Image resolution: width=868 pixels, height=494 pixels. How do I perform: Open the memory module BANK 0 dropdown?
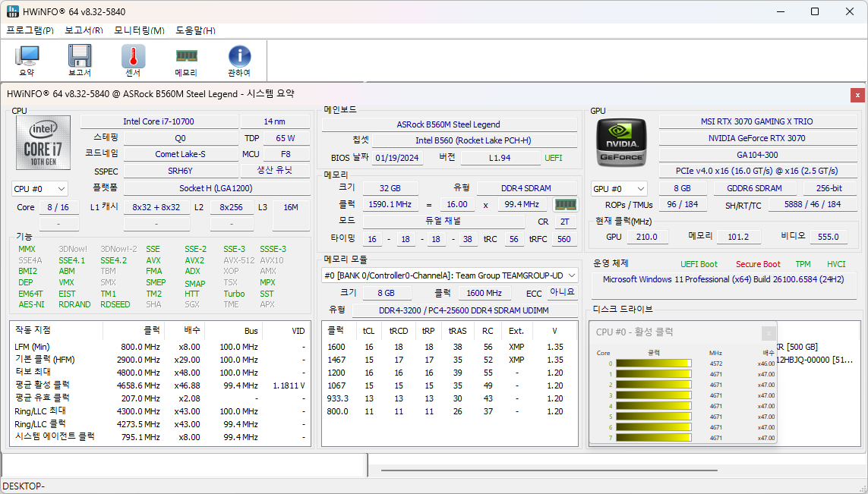450,275
